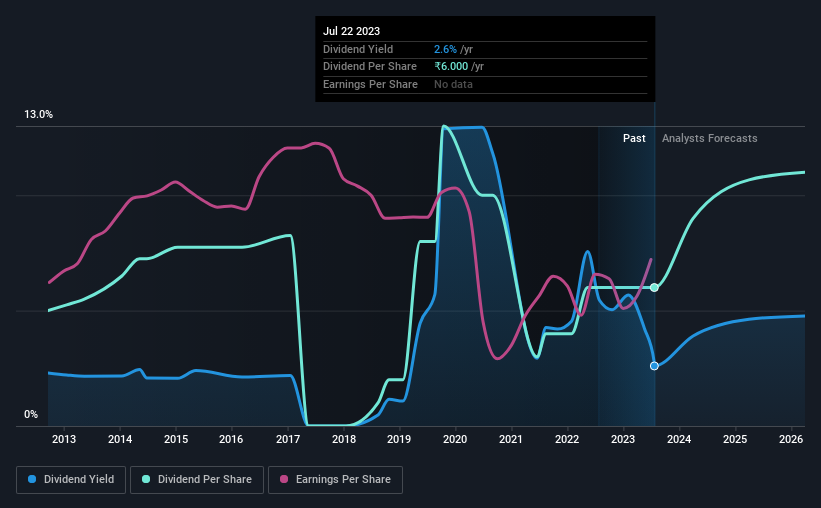Toggle the Dividend Per Share legend button
Image resolution: width=821 pixels, height=508 pixels.
coord(197,480)
